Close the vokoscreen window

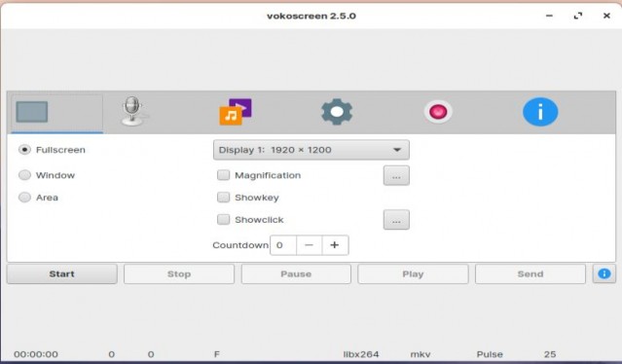click(606, 16)
